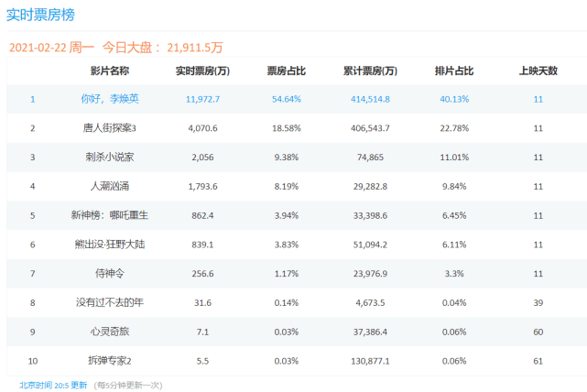
Task: Click cumulative value 37,386.4
Action: (370, 332)
